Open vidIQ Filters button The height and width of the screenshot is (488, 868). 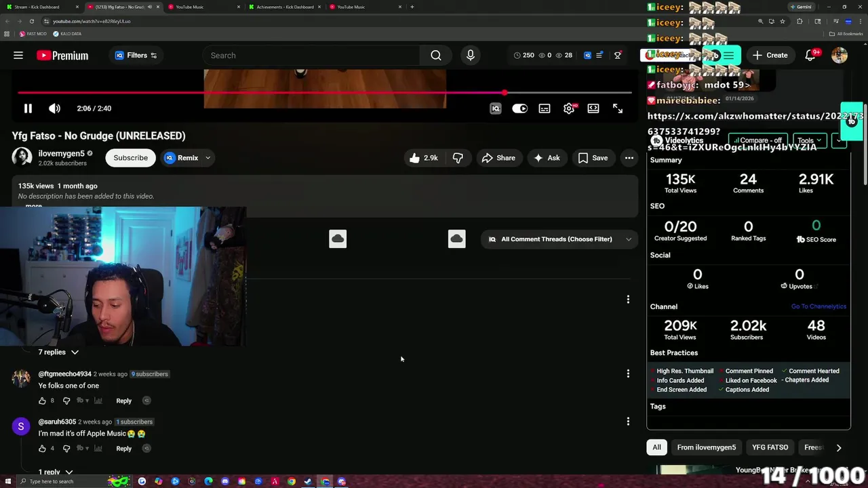click(136, 56)
